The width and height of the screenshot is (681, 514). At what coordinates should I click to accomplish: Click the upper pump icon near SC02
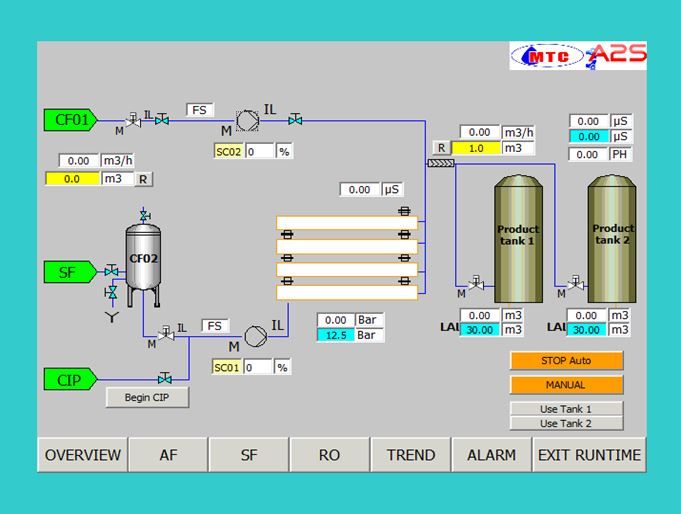[247, 121]
